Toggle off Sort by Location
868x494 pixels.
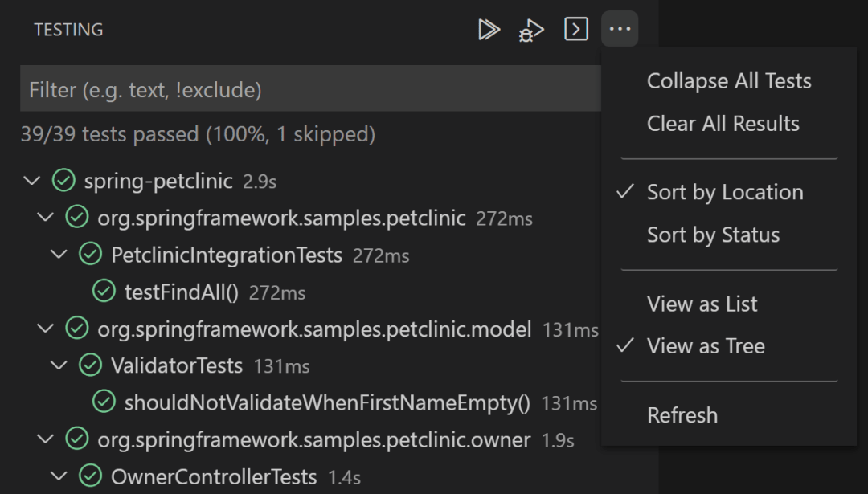[x=723, y=192]
